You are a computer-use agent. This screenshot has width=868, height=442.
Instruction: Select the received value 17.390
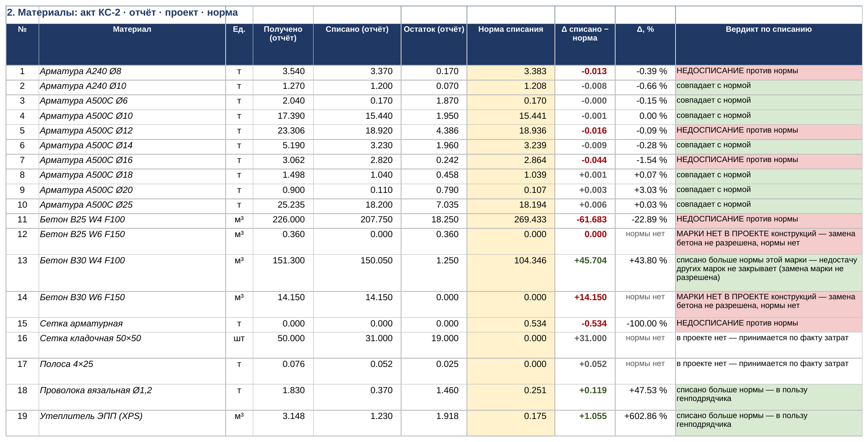coord(283,117)
